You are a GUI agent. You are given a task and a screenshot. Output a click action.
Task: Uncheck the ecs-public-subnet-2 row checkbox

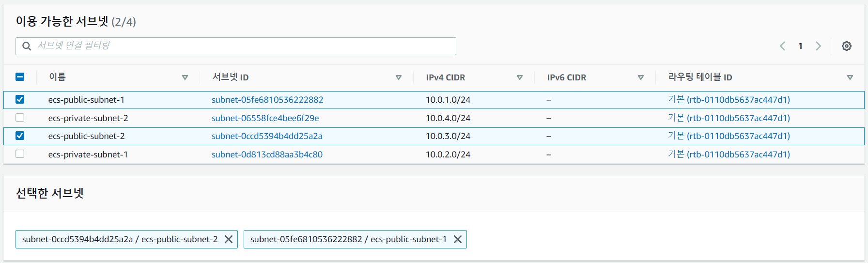point(20,136)
